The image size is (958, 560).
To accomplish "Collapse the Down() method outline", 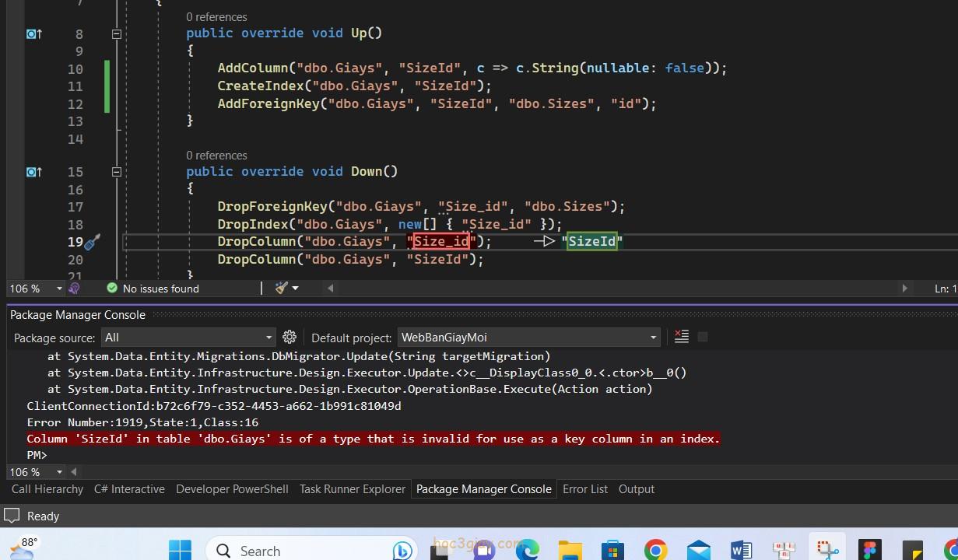I will (116, 172).
